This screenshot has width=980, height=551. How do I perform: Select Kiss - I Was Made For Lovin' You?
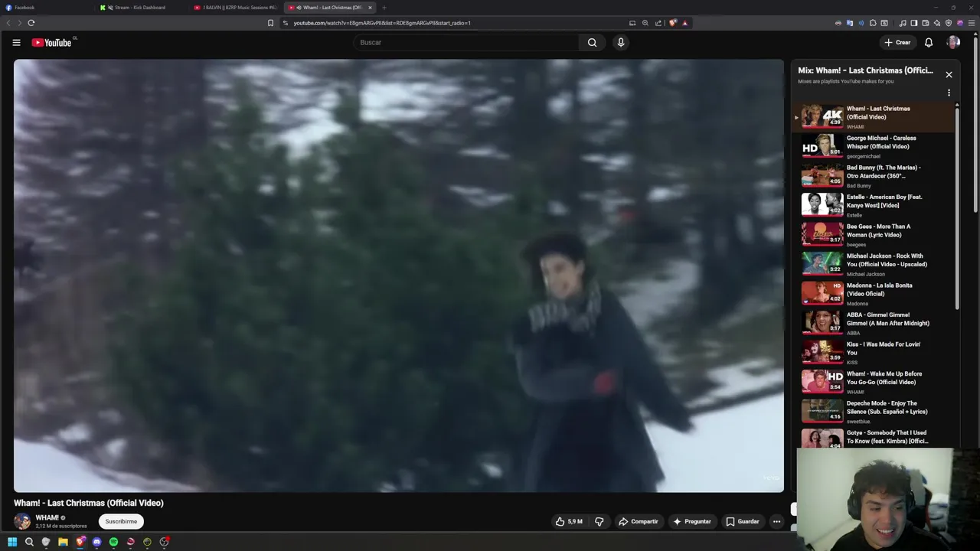pos(874,353)
